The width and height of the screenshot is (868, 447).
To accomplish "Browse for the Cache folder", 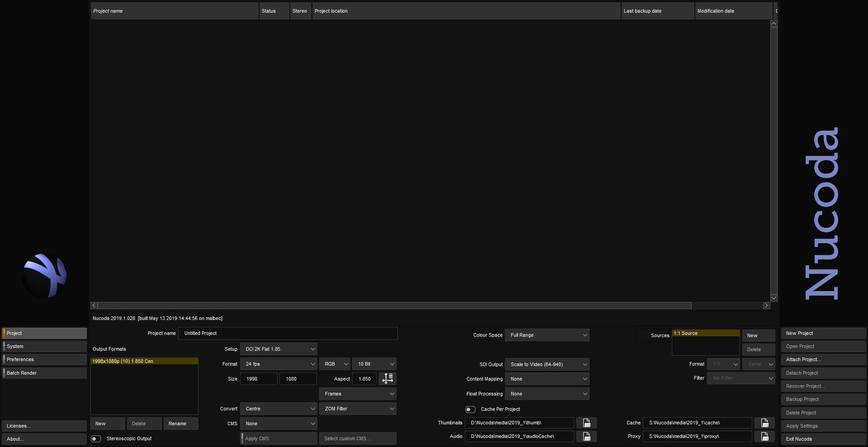I will click(x=764, y=423).
